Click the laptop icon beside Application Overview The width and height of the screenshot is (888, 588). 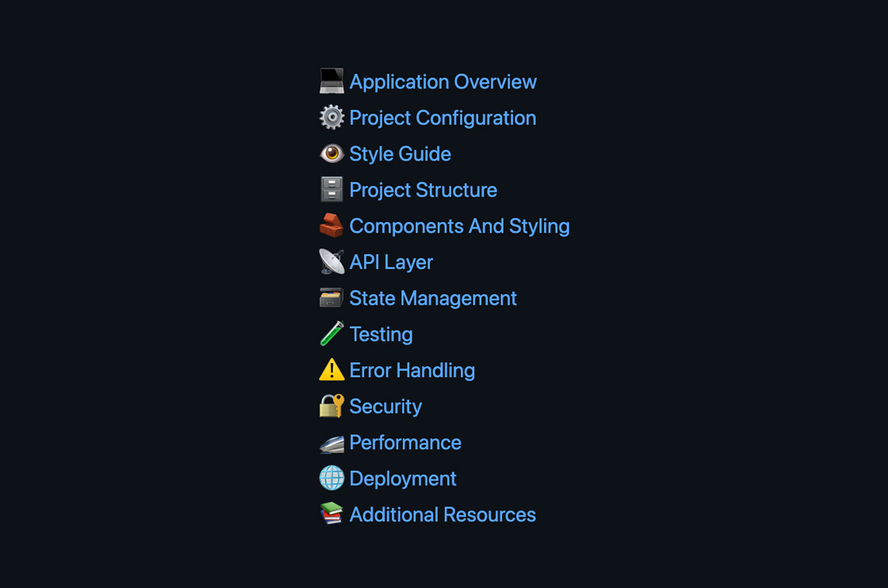tap(332, 81)
